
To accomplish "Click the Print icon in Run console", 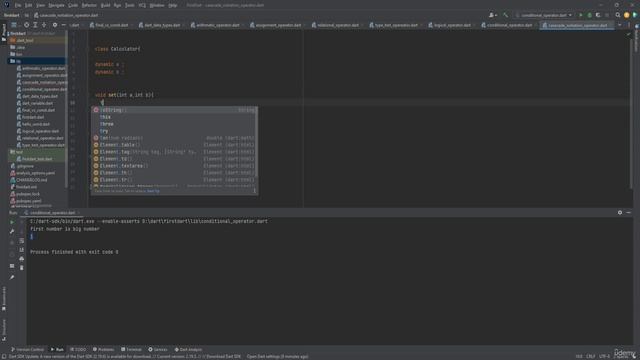I will (x=22, y=259).
